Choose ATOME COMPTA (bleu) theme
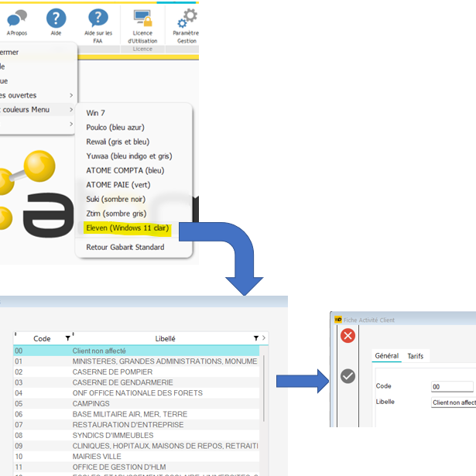 coord(125,170)
